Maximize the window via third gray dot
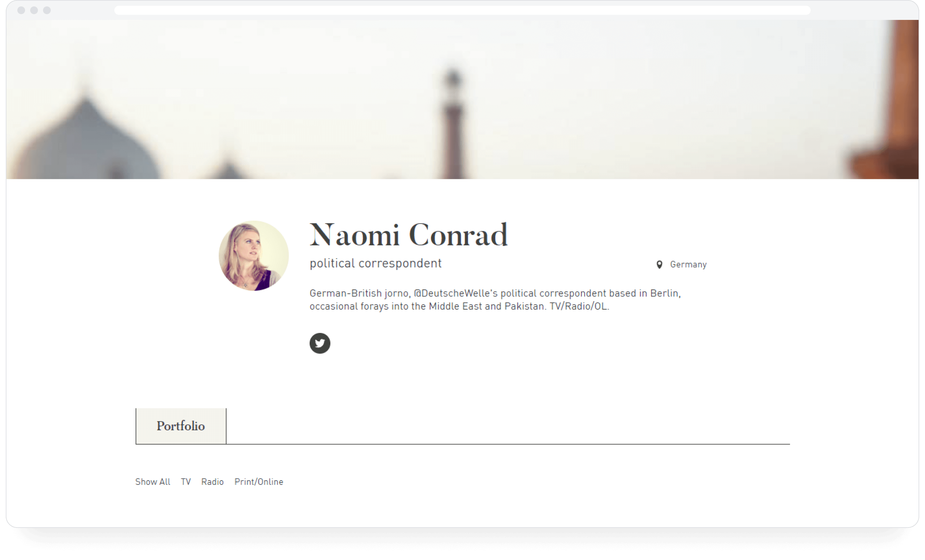Viewport: 925px width, 560px height. (47, 10)
